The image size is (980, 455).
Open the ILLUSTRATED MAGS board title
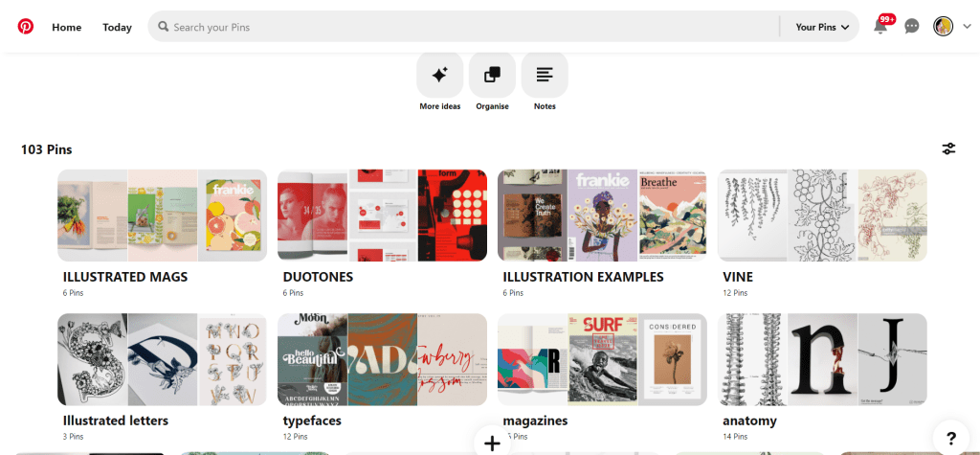(x=125, y=277)
